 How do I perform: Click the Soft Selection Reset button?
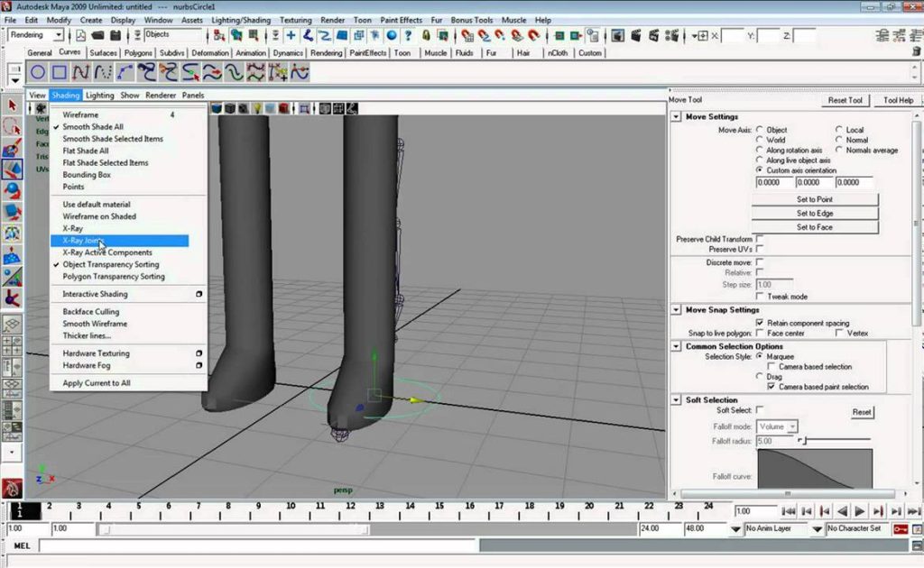pyautogui.click(x=861, y=412)
